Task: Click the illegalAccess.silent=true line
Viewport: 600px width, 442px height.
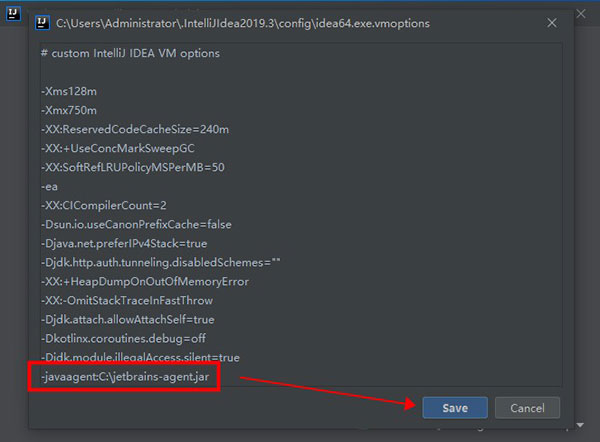Action: pos(140,358)
